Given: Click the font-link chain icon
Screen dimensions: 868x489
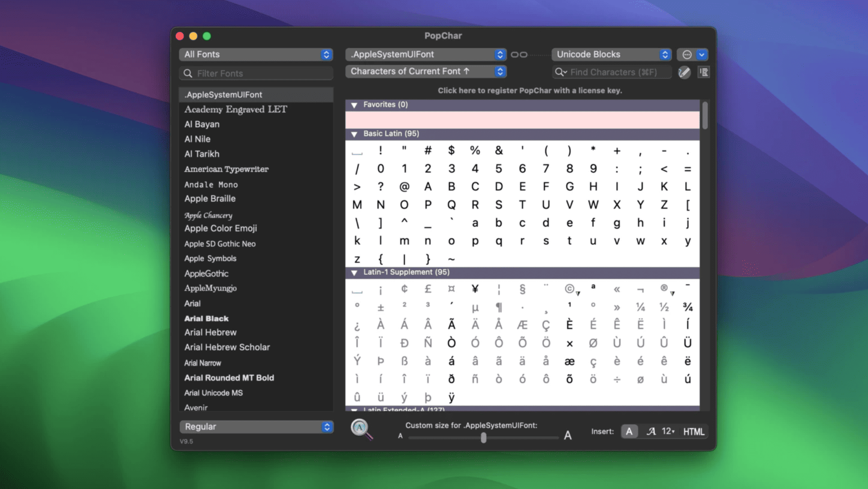Looking at the screenshot, I should pos(519,54).
